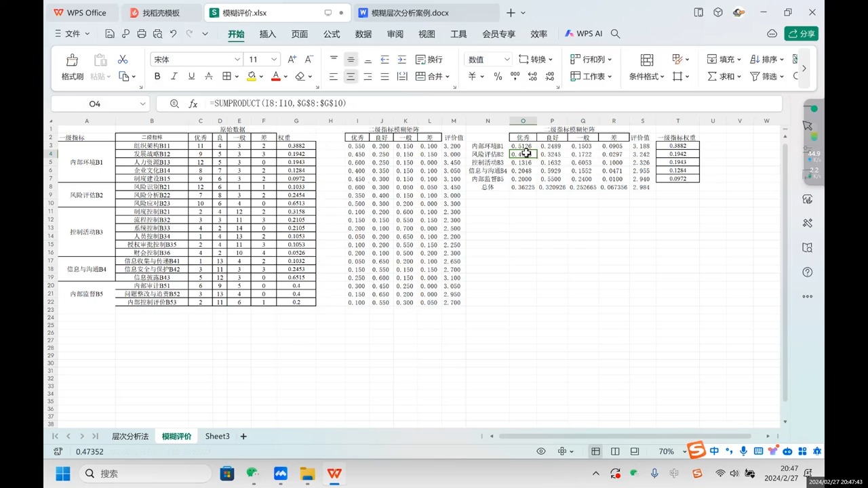
Task: Toggle eye-protection reading mode in status bar
Action: click(541, 451)
